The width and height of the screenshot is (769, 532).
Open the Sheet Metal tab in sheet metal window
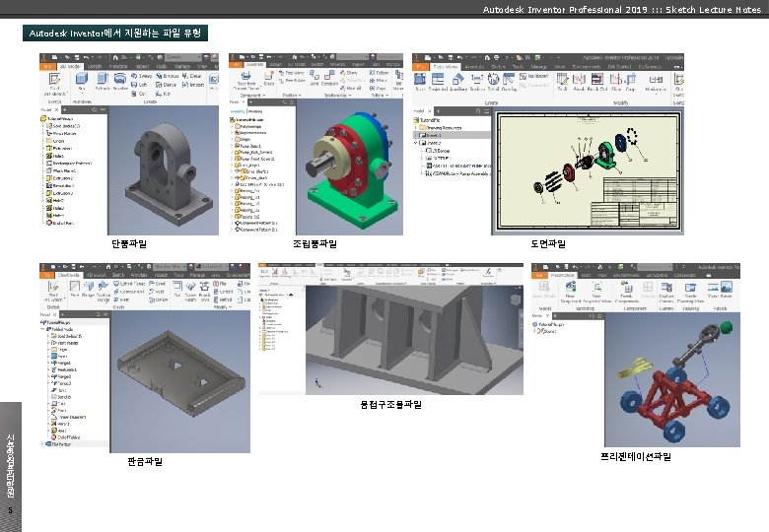click(69, 275)
